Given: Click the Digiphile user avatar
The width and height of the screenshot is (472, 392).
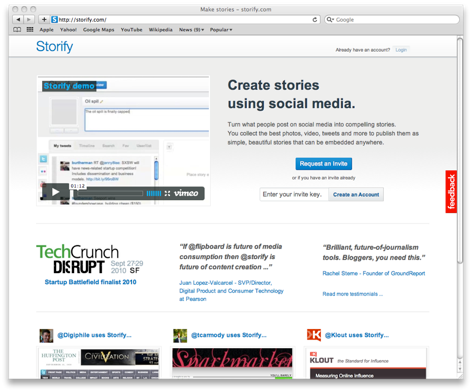Looking at the screenshot, I should click(46, 336).
